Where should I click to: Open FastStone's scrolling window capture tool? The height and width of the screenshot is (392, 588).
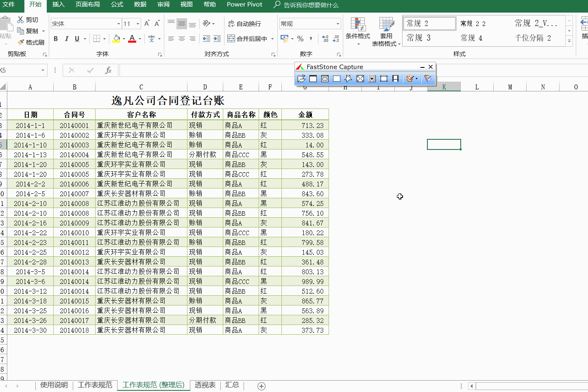pyautogui.click(x=372, y=78)
